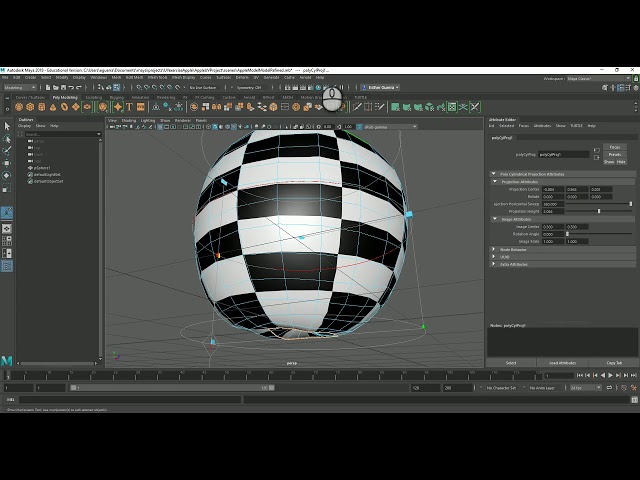Click the play forward button in the time controls
Screen dimensions: 640x480
(611, 375)
